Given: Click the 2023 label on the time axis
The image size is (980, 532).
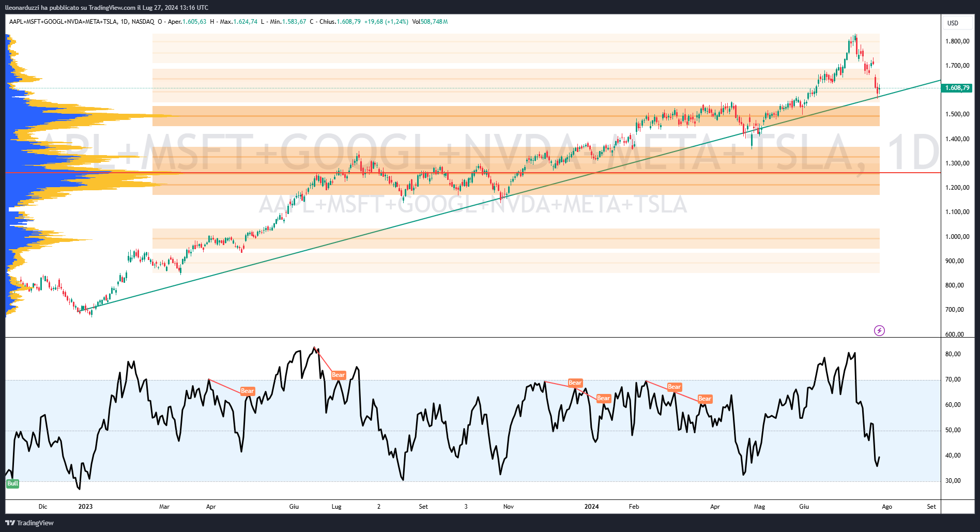Looking at the screenshot, I should [x=85, y=507].
